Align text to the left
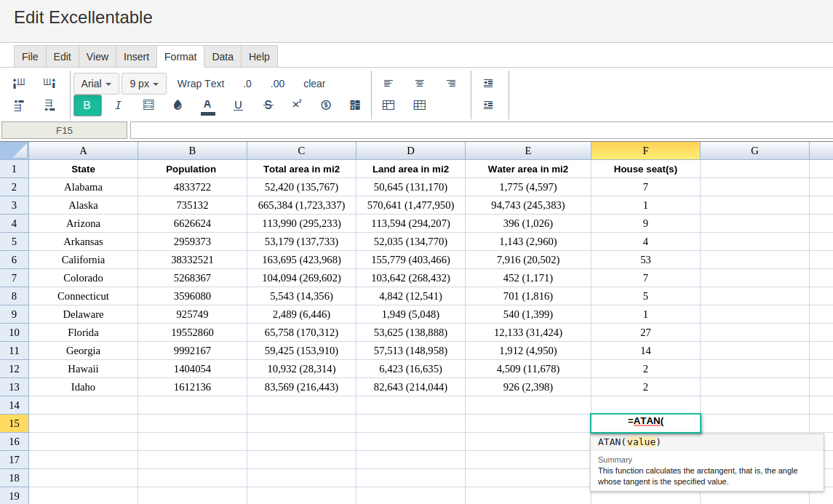The image size is (833, 504). [388, 84]
